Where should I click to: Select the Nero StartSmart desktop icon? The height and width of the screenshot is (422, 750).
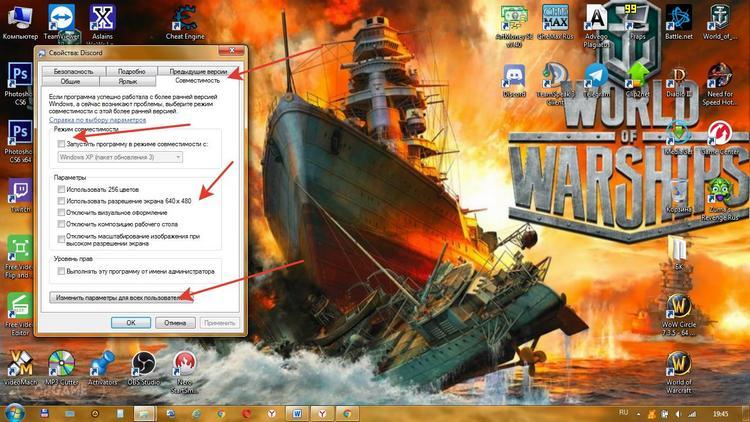(x=184, y=372)
